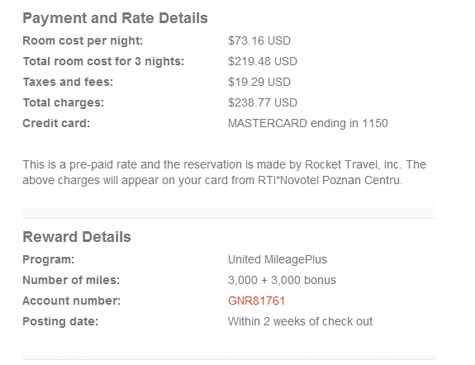Click the Within 2 weeks of check out text

point(300,321)
